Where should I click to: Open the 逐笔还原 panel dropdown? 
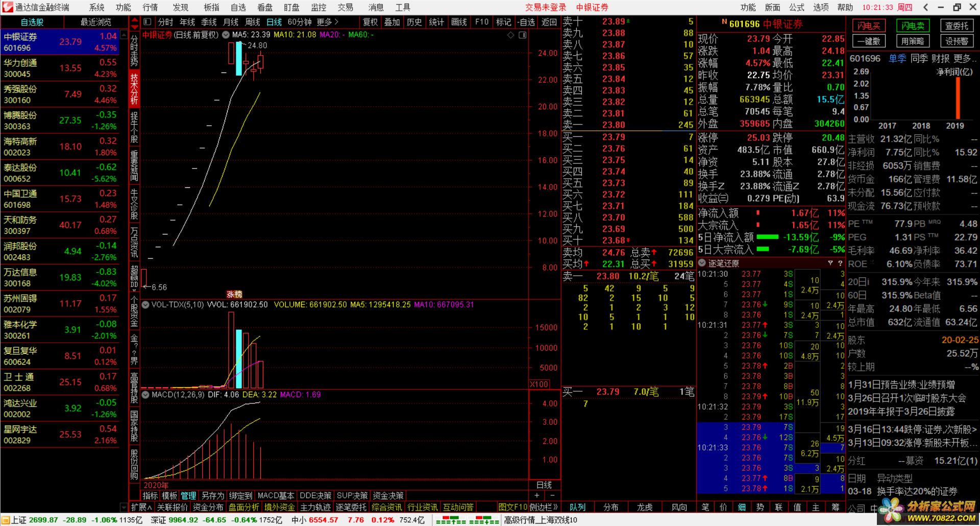click(702, 263)
